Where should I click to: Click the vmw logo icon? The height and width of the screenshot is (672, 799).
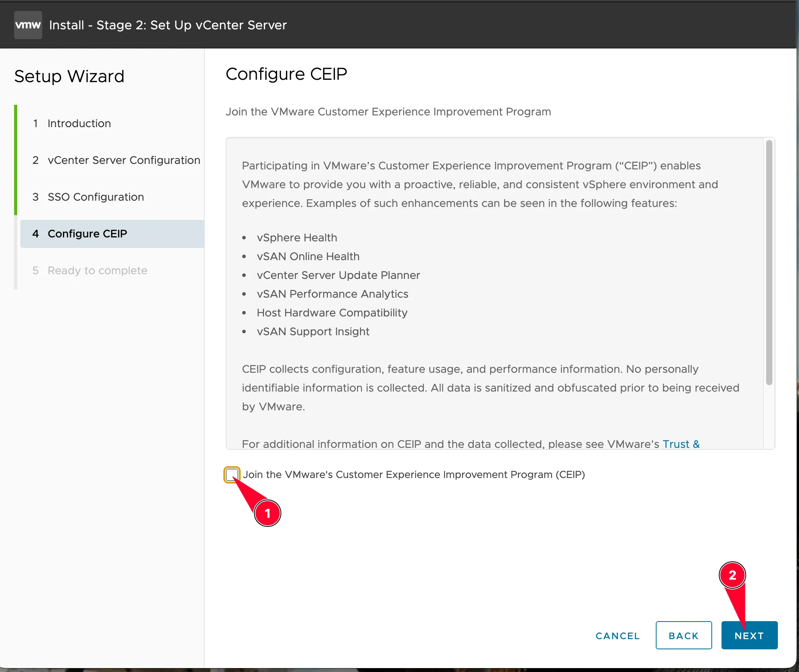[x=28, y=25]
